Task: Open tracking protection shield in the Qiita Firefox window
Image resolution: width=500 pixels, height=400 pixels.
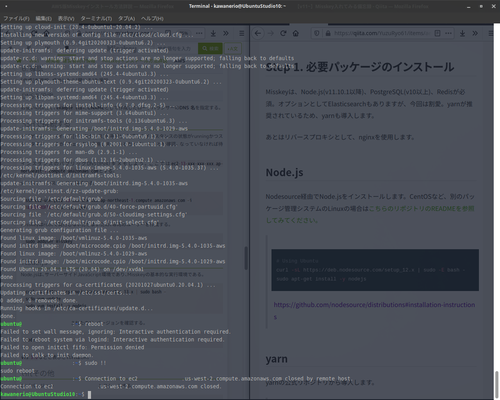Action: click(317, 33)
